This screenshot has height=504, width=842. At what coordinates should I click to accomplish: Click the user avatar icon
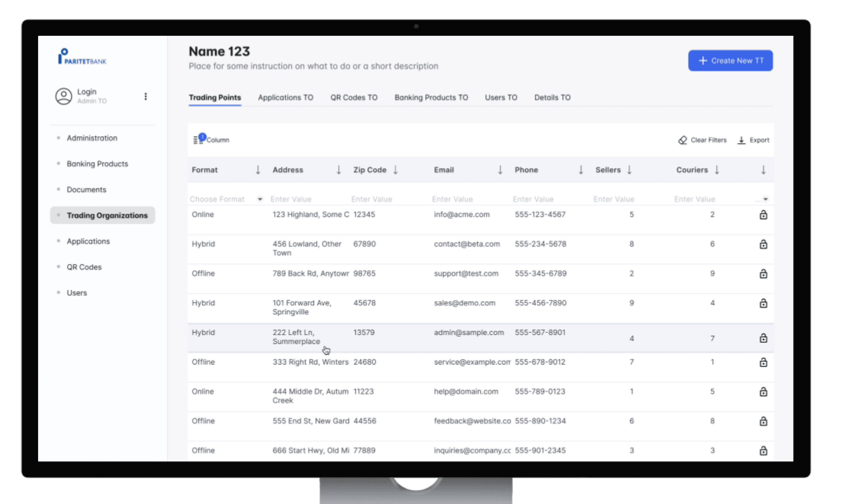coord(63,96)
